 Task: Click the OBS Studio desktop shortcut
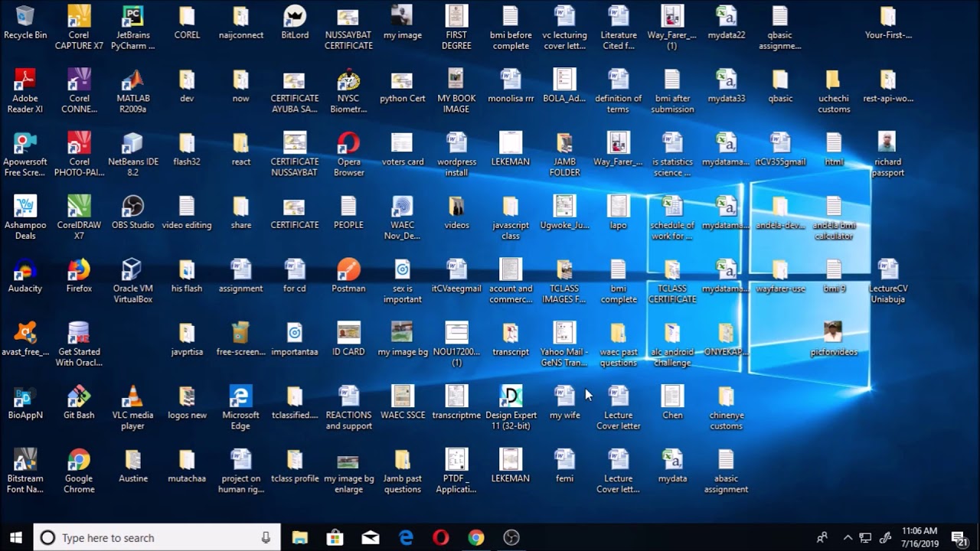point(132,213)
